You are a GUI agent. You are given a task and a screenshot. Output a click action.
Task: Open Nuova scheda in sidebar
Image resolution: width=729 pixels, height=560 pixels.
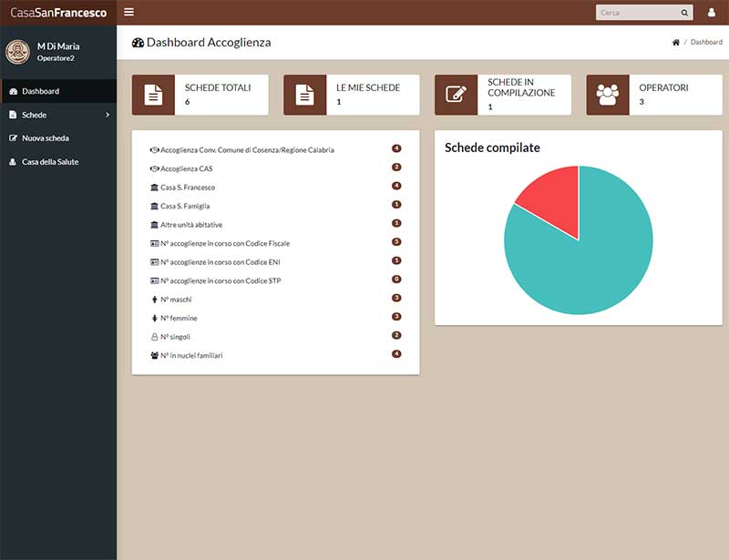tap(58, 138)
